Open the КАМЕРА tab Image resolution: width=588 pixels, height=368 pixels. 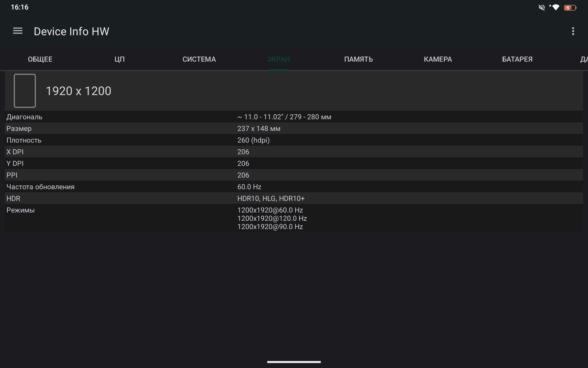pyautogui.click(x=438, y=59)
